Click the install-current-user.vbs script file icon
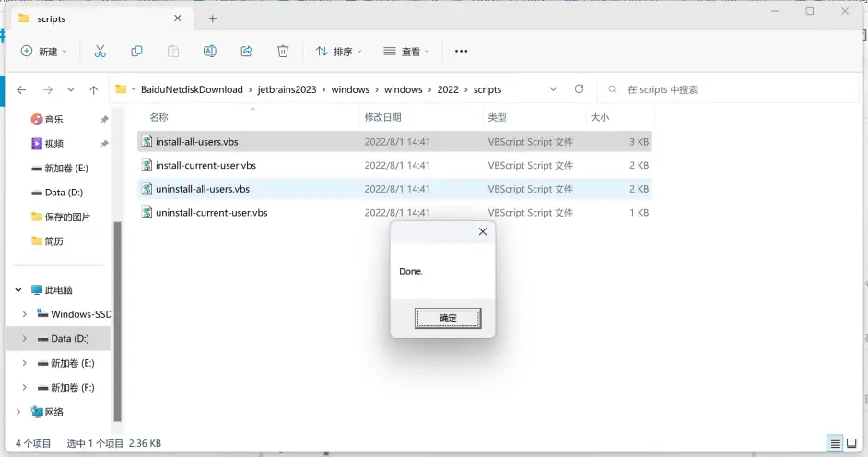Image resolution: width=868 pixels, height=457 pixels. [147, 165]
